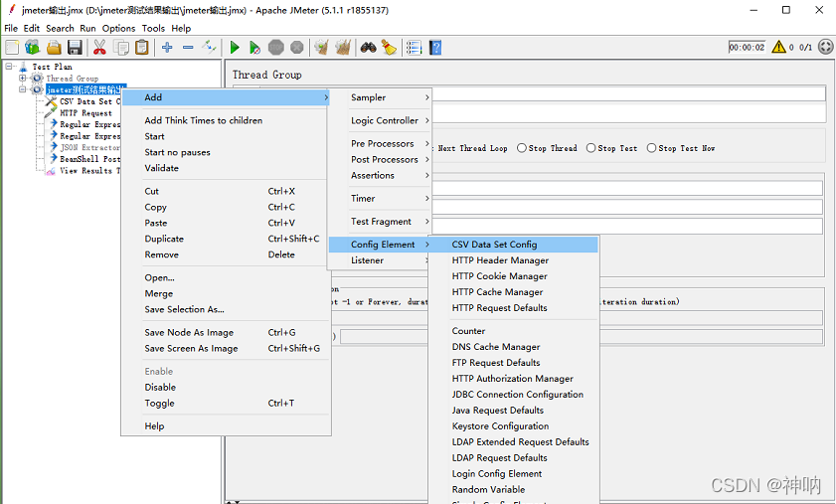Save the test plan with the floppy disk icon
The width and height of the screenshot is (836, 504).
75,48
